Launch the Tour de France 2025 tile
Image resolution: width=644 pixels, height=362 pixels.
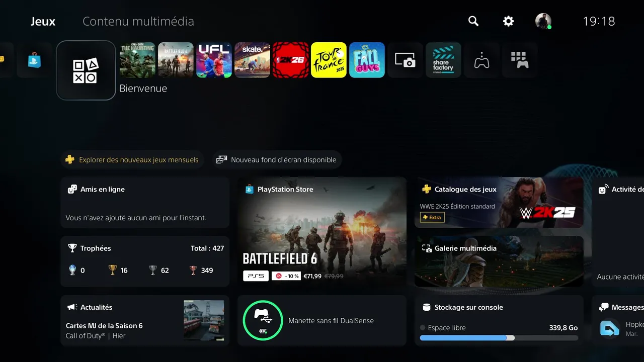point(329,60)
